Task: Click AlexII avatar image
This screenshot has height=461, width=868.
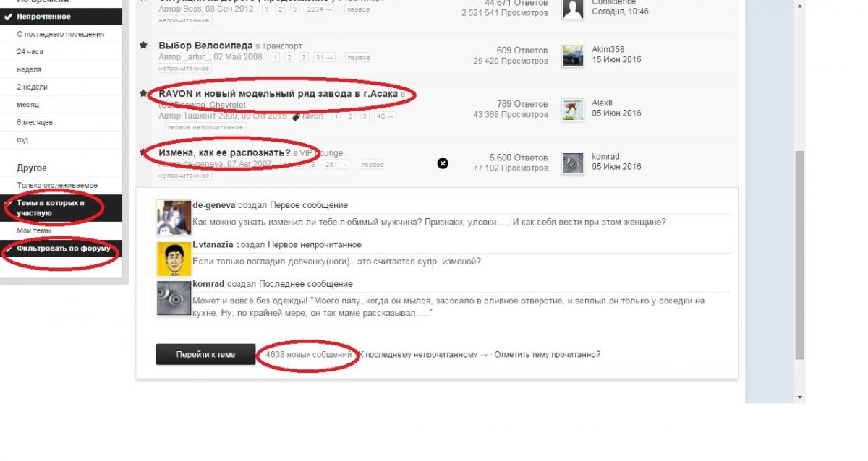Action: coord(573,110)
